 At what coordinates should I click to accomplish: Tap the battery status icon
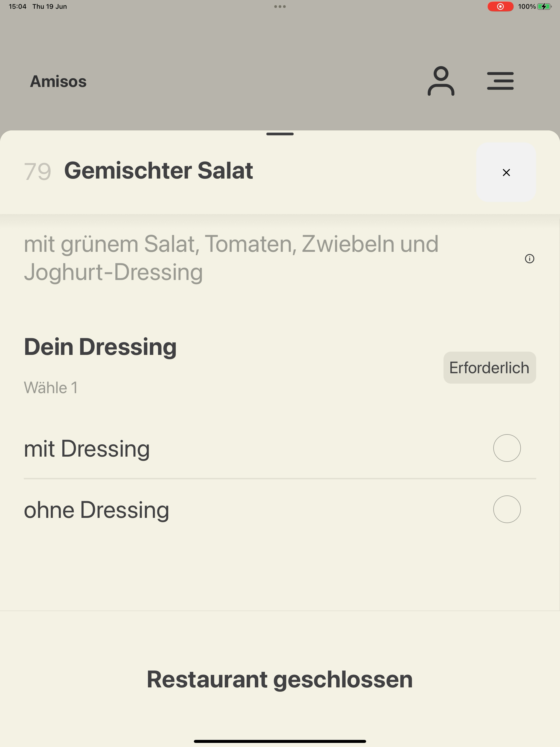pyautogui.click(x=544, y=6)
